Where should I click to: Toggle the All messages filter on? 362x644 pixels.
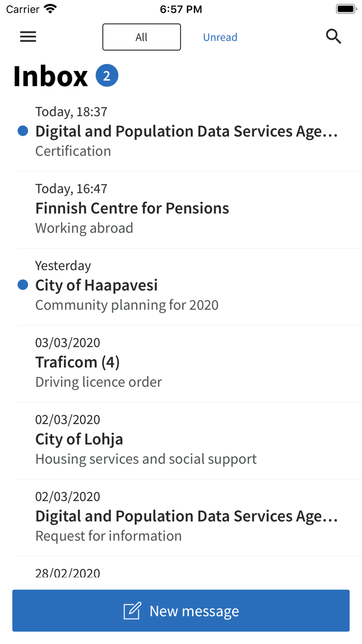coord(141,37)
